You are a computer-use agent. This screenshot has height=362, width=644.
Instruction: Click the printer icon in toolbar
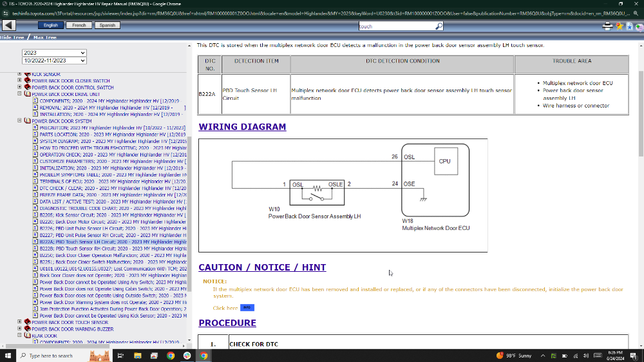click(x=607, y=26)
